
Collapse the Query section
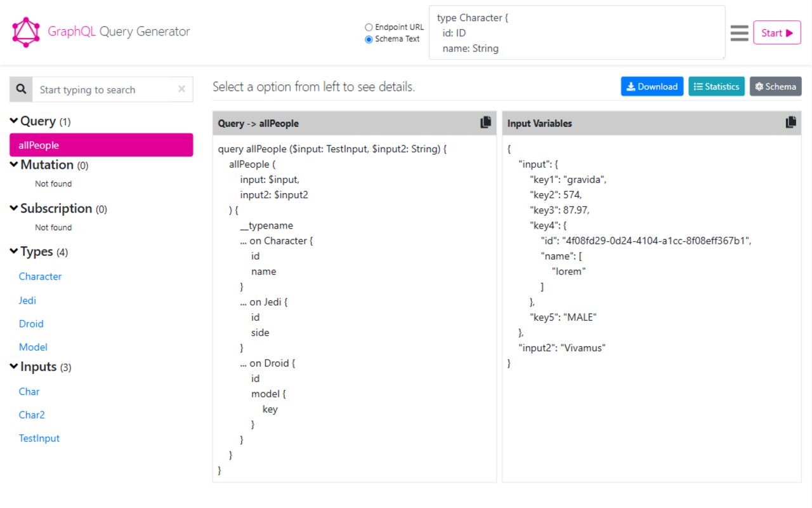pos(13,121)
